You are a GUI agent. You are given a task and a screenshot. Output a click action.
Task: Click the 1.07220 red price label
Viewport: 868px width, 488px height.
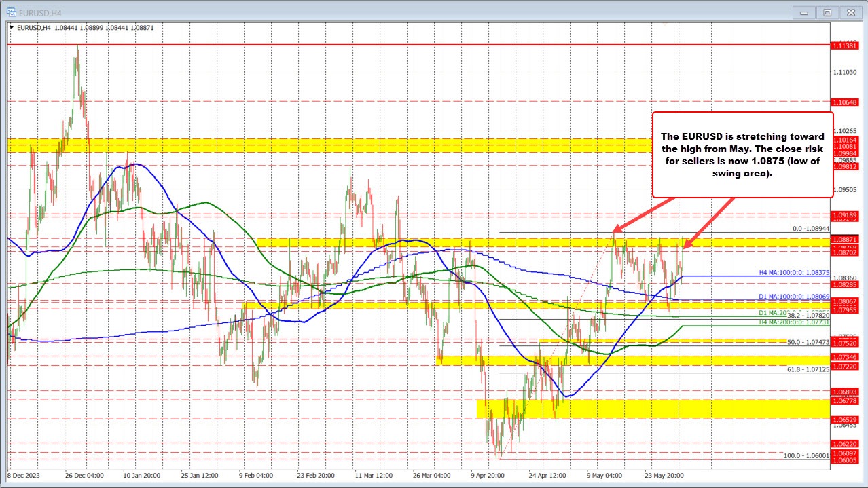coord(845,367)
